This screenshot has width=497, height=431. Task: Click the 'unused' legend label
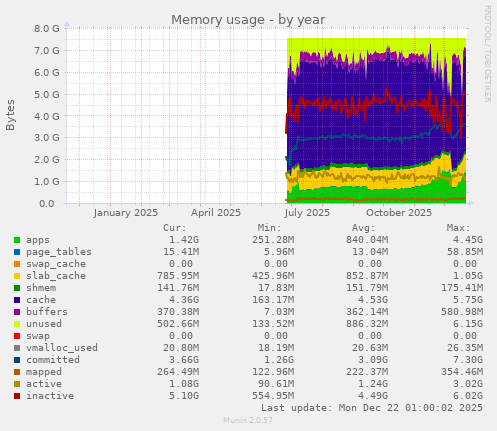pyautogui.click(x=44, y=324)
